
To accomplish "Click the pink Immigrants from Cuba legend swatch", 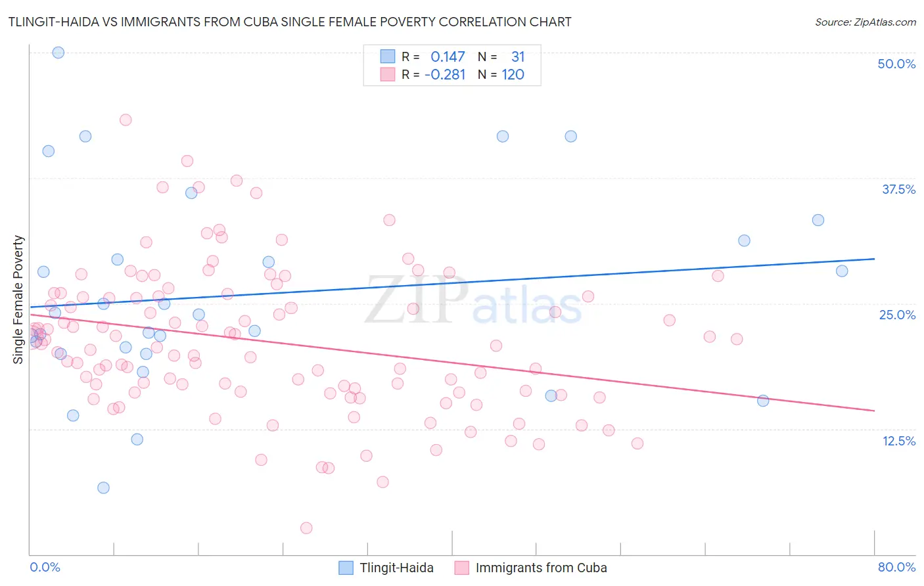I will tap(462, 568).
